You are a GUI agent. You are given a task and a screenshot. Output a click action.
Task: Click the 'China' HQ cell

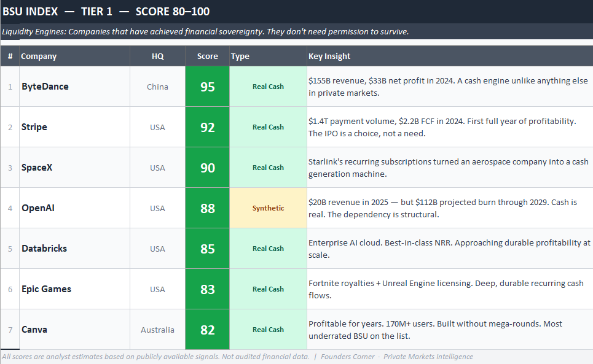pos(158,87)
